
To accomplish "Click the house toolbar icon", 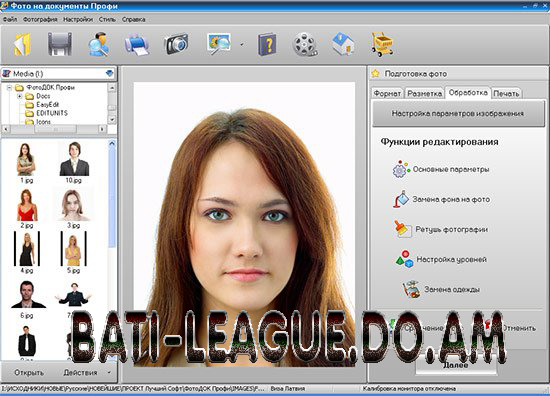I will tap(343, 44).
